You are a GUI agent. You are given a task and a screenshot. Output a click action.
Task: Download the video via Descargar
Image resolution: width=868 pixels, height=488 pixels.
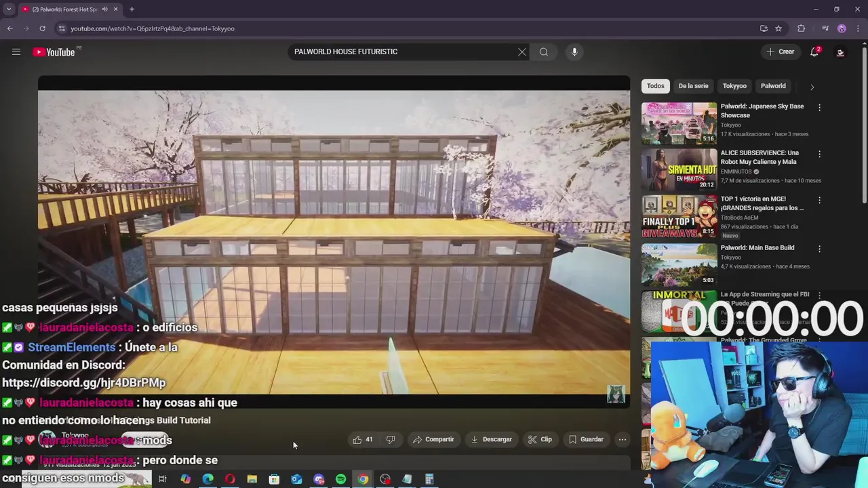point(491,439)
